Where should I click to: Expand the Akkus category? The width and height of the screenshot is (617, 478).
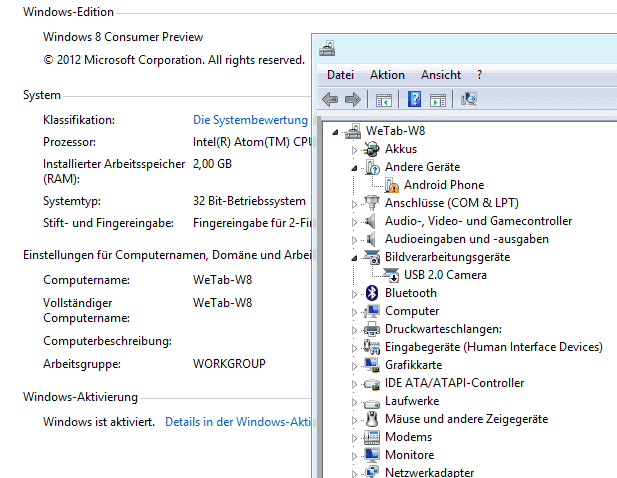point(354,150)
